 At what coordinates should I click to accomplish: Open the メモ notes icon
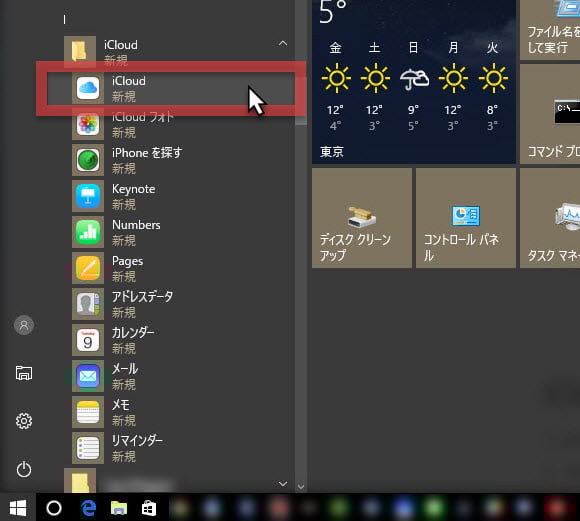coord(88,412)
